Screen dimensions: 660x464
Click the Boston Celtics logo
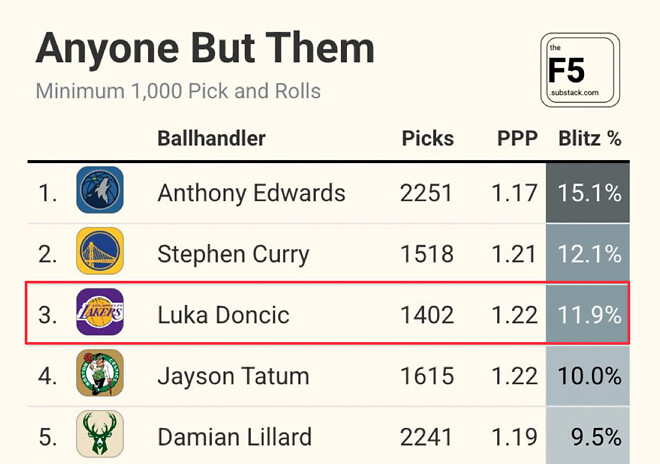coord(100,373)
